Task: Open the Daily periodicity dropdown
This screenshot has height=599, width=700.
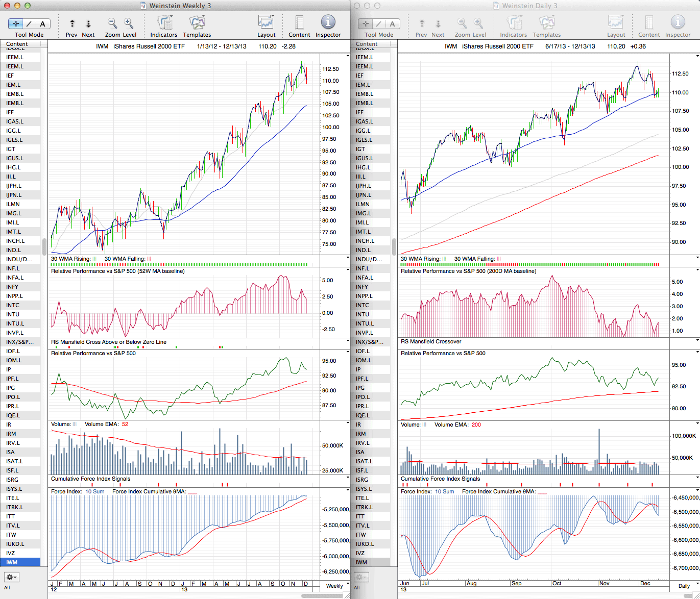Action: point(687,585)
